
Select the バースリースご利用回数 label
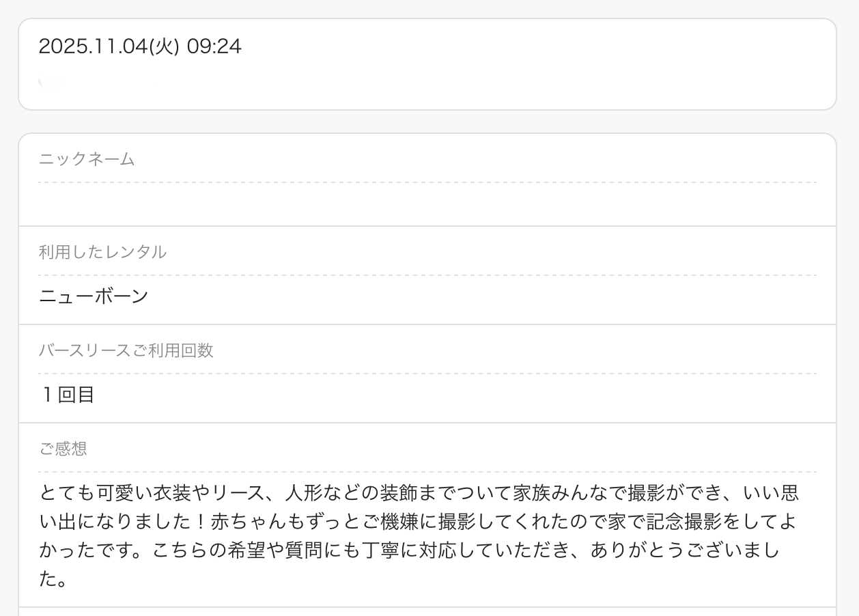pos(126,350)
